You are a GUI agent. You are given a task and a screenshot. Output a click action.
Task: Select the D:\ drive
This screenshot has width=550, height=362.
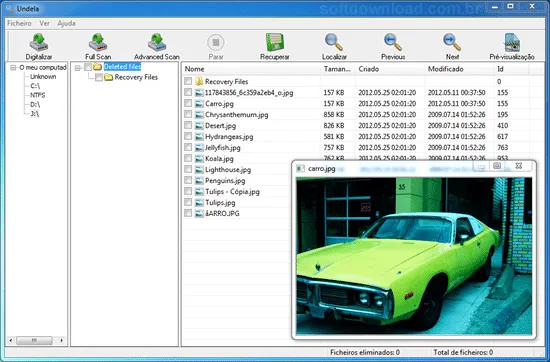[x=35, y=105]
